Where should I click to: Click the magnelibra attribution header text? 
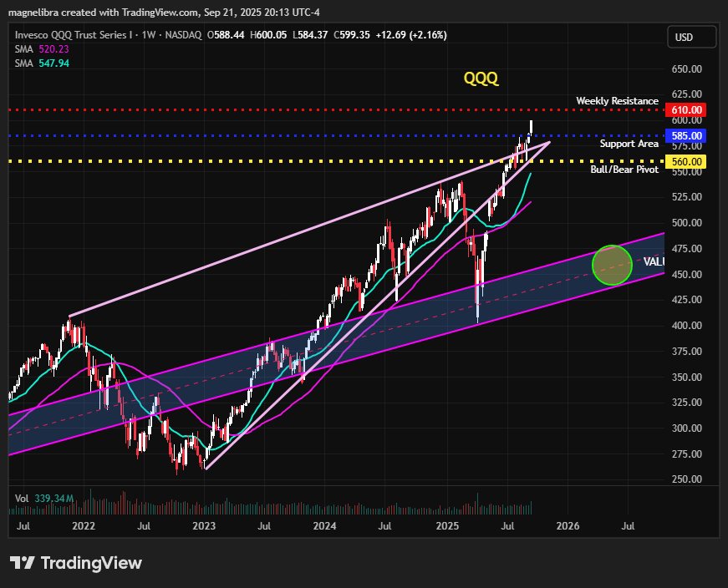(x=164, y=13)
